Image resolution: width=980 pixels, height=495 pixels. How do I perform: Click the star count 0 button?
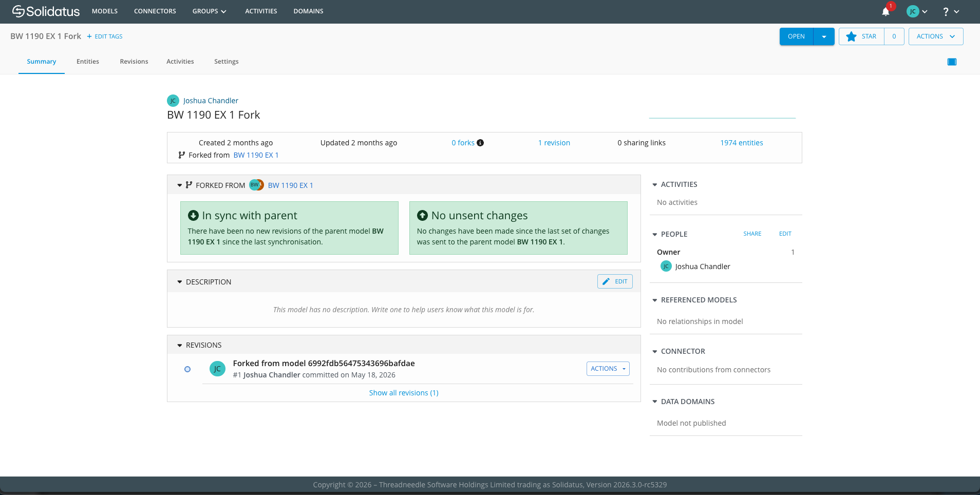(x=894, y=36)
